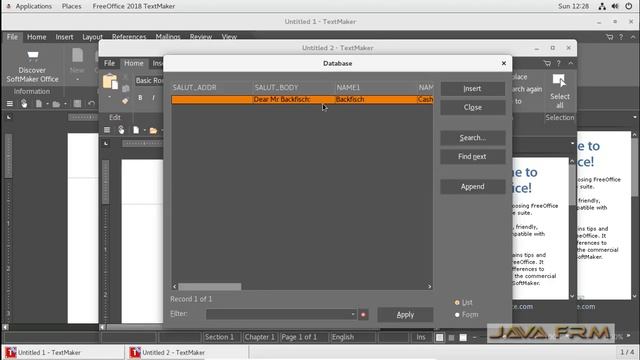Switch to Home tab in Untitled 2 window
Screen dimensions: 640x360
point(133,63)
